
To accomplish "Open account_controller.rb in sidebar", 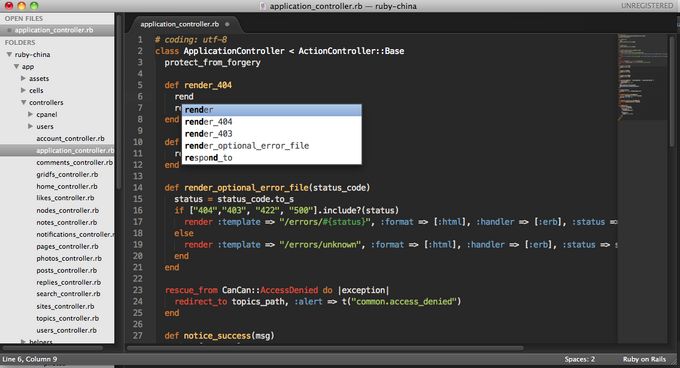I will [x=70, y=139].
